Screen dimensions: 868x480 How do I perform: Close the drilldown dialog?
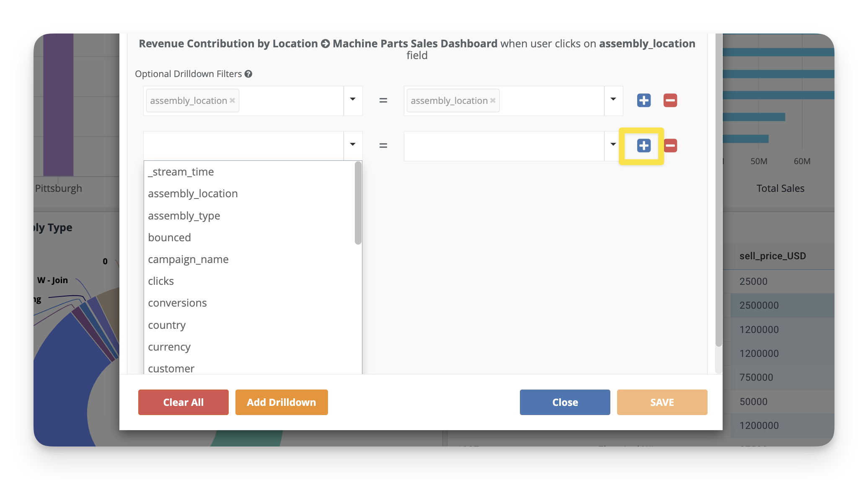[565, 402]
